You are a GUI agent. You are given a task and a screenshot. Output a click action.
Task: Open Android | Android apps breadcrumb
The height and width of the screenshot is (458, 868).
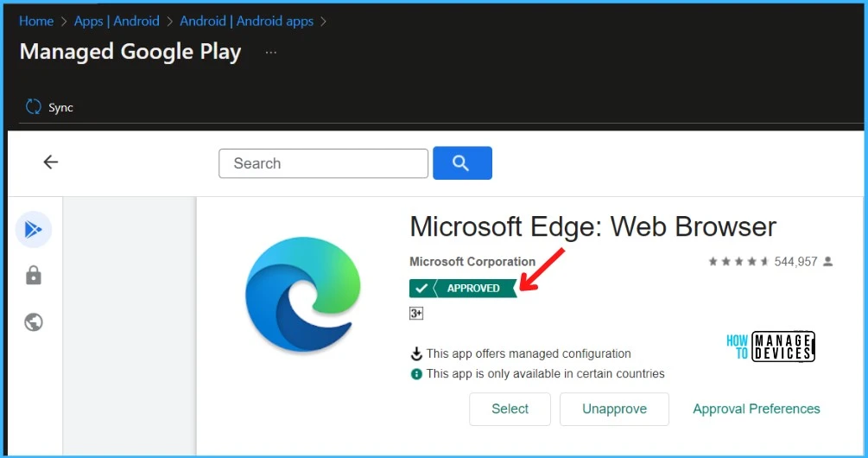(x=247, y=21)
